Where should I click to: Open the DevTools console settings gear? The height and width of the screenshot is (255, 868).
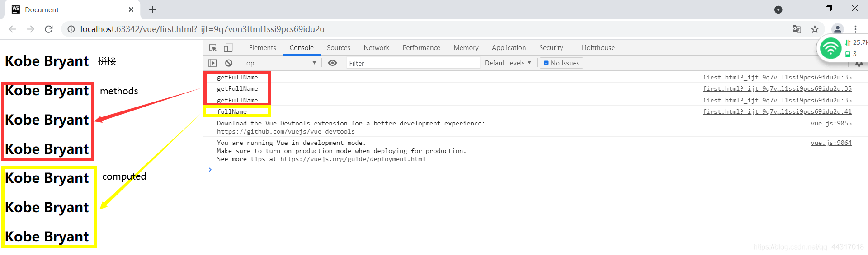[859, 64]
